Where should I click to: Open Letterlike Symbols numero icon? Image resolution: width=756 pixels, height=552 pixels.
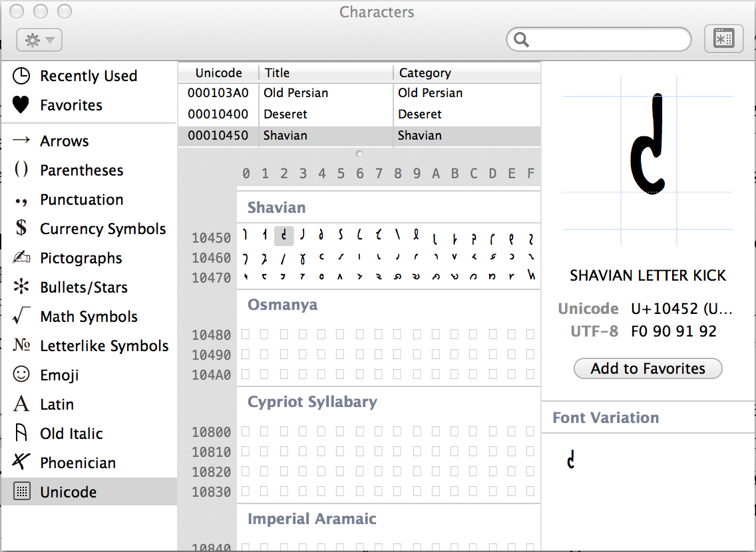[x=22, y=345]
